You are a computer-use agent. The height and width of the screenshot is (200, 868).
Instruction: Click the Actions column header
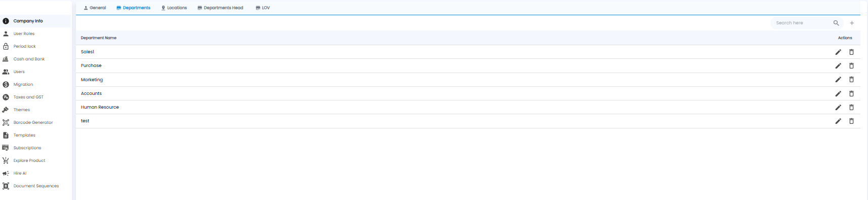coord(845,38)
